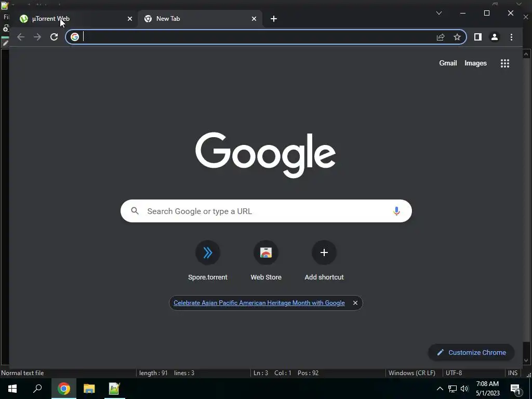Screen dimensions: 532x399
Task: Click 'length : 91' status bar entry
Action: tap(153, 373)
